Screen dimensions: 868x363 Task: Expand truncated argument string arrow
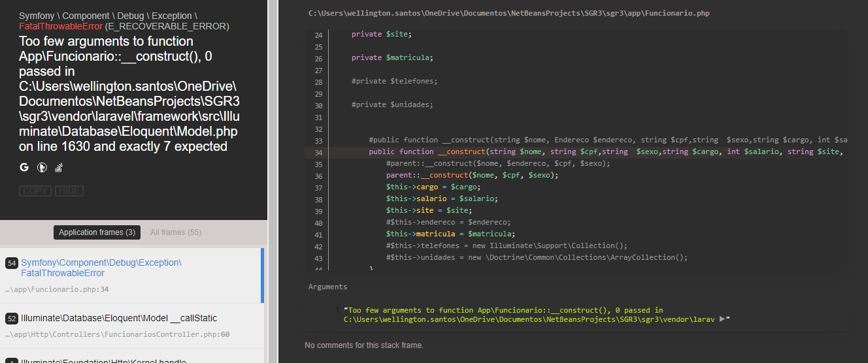[722, 319]
